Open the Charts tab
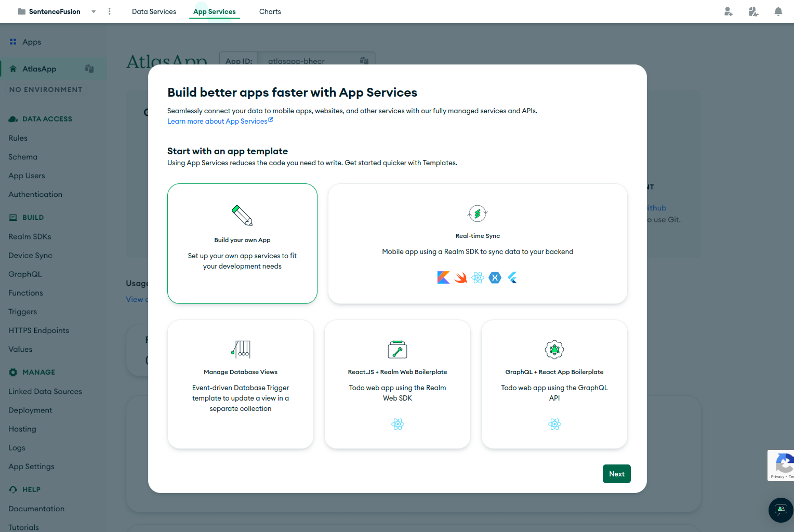794x532 pixels. 270,11
